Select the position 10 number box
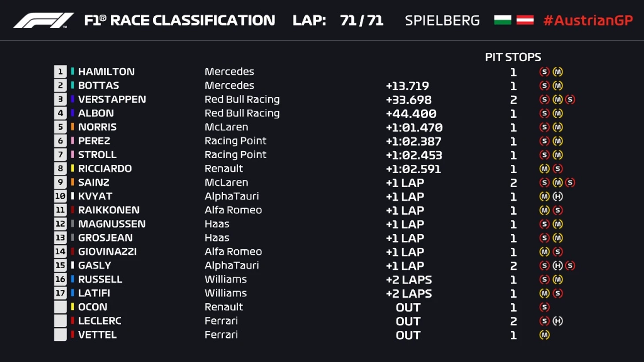The width and height of the screenshot is (644, 362). click(60, 196)
